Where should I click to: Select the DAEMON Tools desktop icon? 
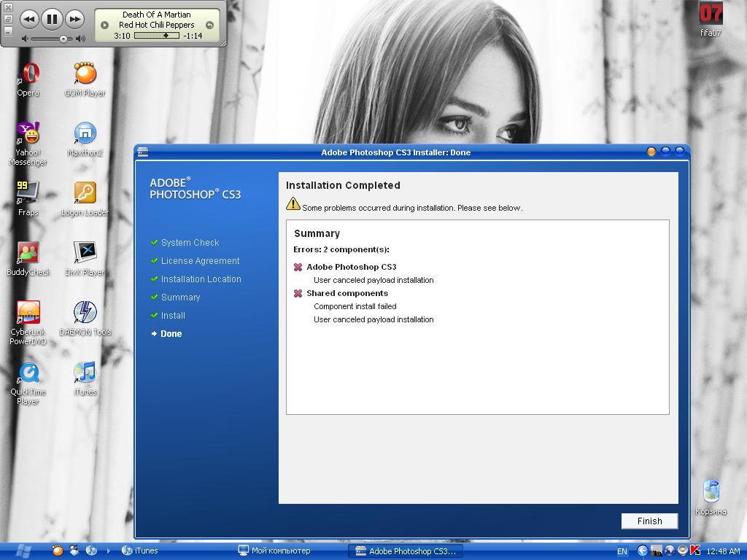tap(85, 313)
